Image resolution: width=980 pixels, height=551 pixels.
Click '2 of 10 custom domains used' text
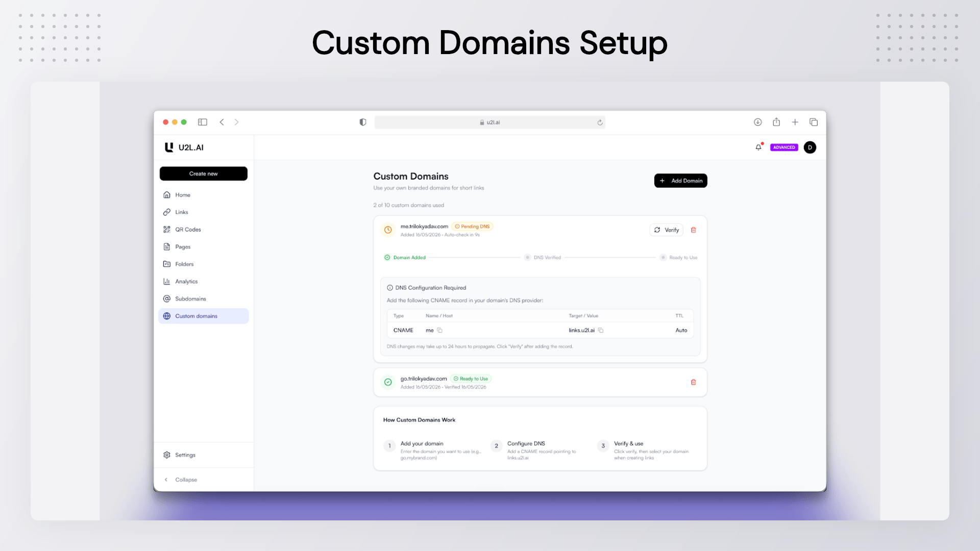pos(408,205)
